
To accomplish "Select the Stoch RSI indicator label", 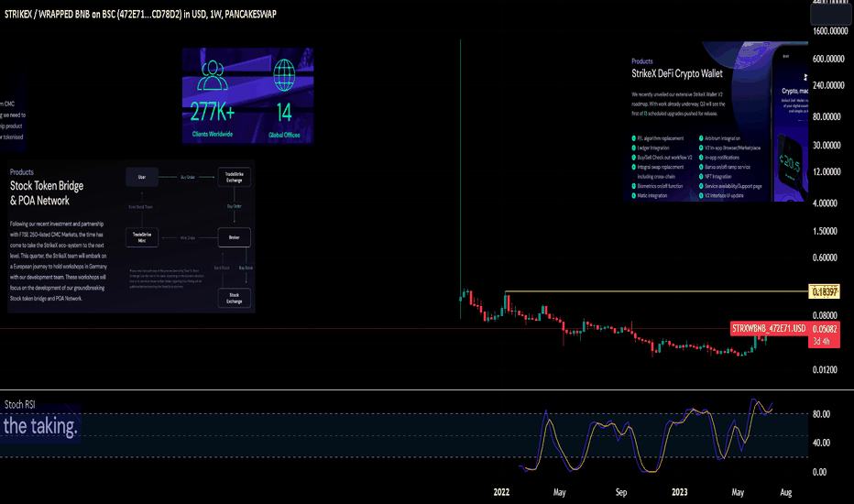I will coord(19,404).
